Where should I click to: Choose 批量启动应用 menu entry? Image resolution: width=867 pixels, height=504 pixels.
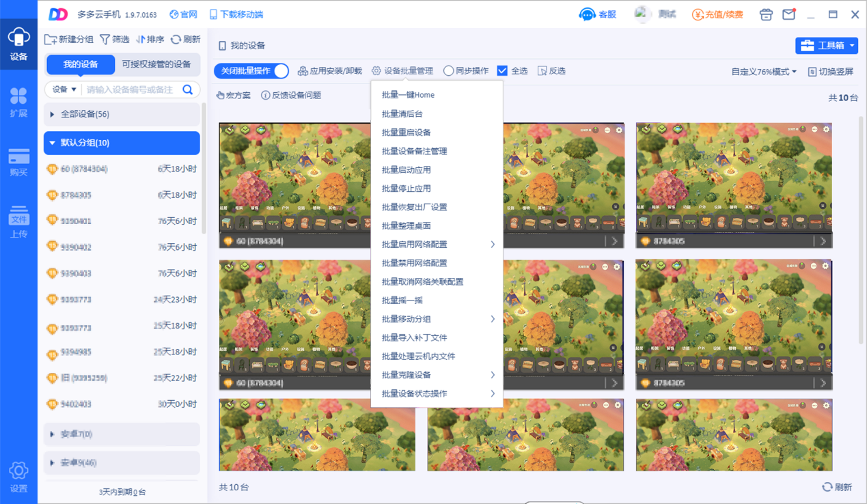pyautogui.click(x=437, y=169)
